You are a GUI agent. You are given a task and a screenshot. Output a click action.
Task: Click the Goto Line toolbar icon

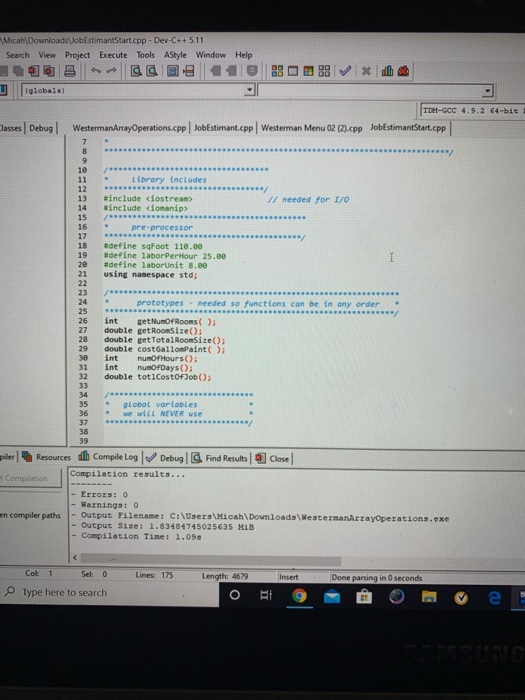tap(189, 71)
